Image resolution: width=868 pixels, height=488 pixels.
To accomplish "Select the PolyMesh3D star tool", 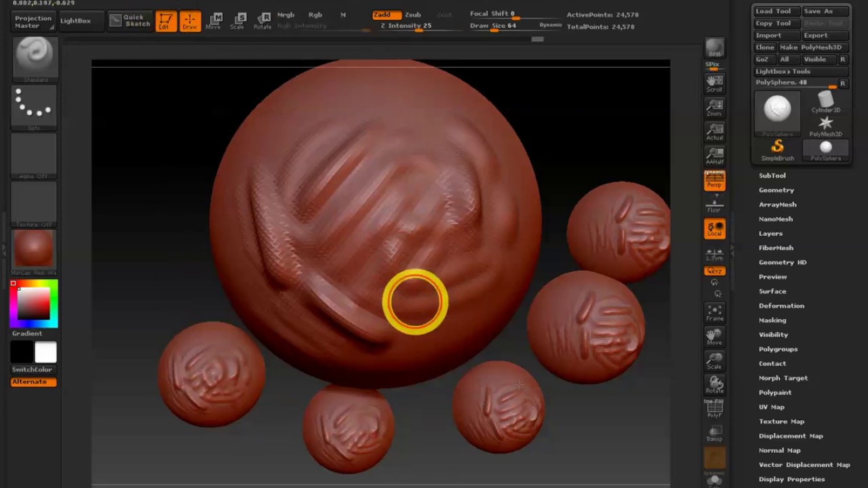I will coord(825,126).
